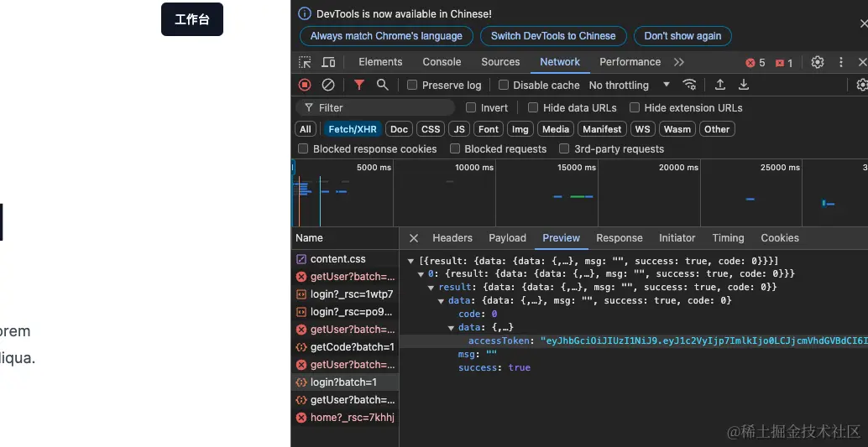Viewport: 868px width, 447px height.
Task: Open the Payload tab
Action: click(x=507, y=238)
